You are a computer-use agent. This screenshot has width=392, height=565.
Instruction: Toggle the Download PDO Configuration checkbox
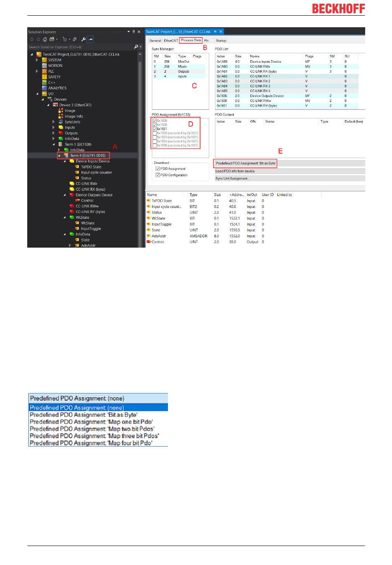click(158, 175)
